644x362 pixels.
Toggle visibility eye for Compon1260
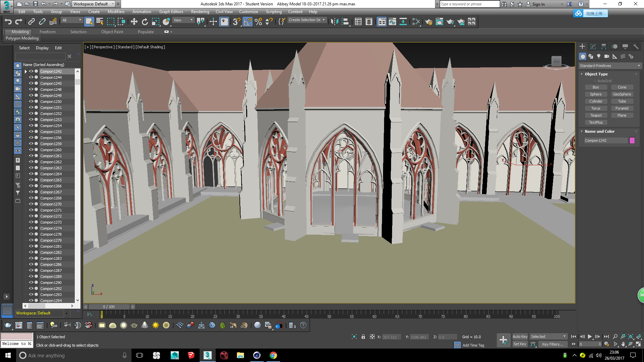pos(31,150)
